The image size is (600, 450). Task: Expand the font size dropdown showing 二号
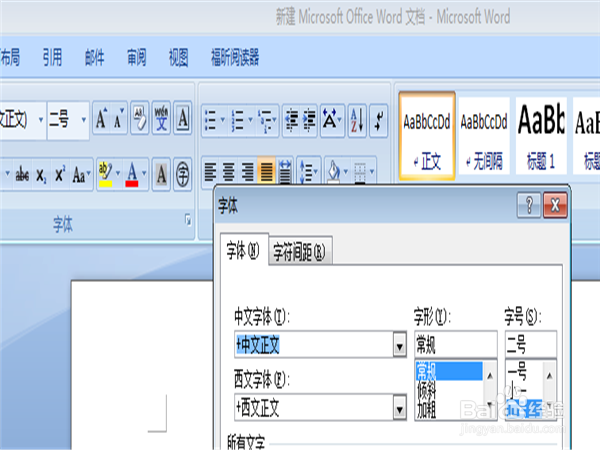(83, 120)
